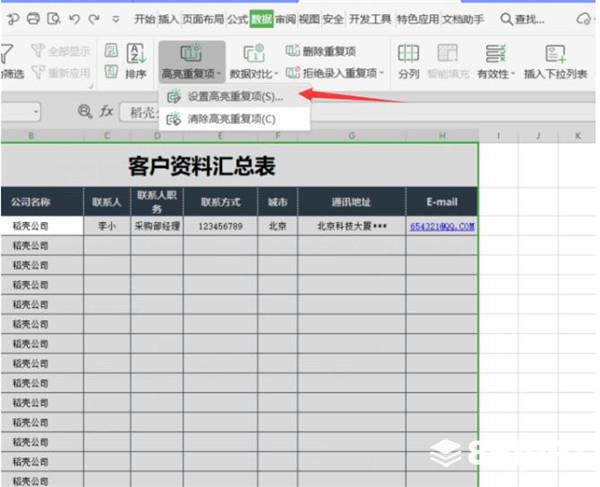Select column D header

point(157,135)
